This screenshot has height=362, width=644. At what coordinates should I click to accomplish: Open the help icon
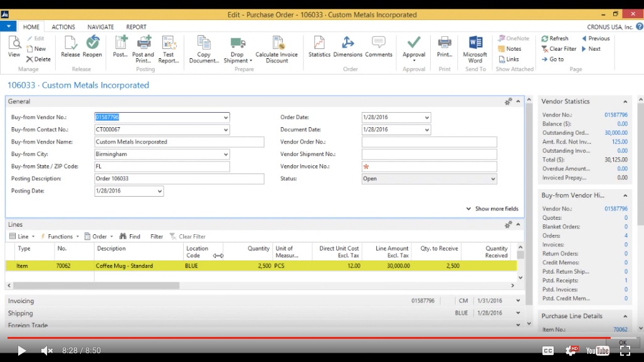[640, 26]
